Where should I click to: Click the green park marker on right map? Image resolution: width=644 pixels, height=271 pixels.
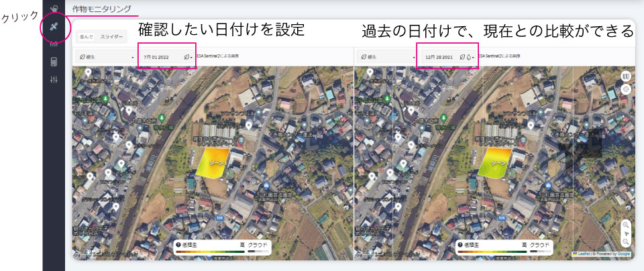(388, 99)
